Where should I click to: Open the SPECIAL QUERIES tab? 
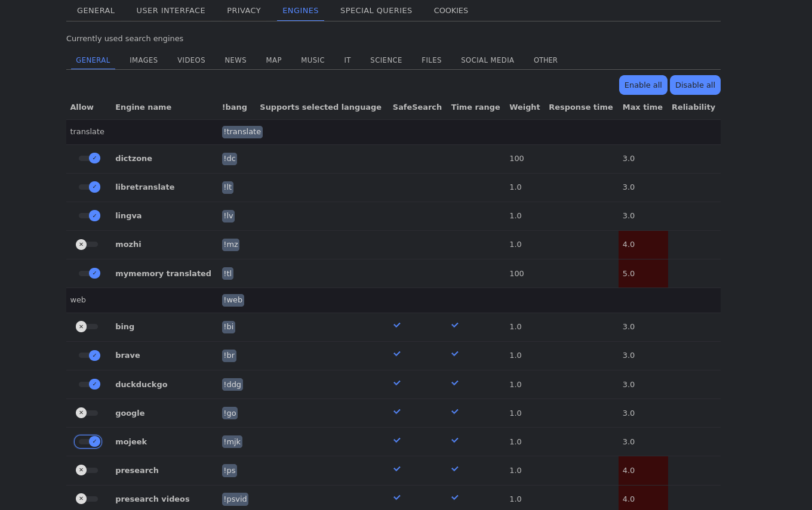376,10
